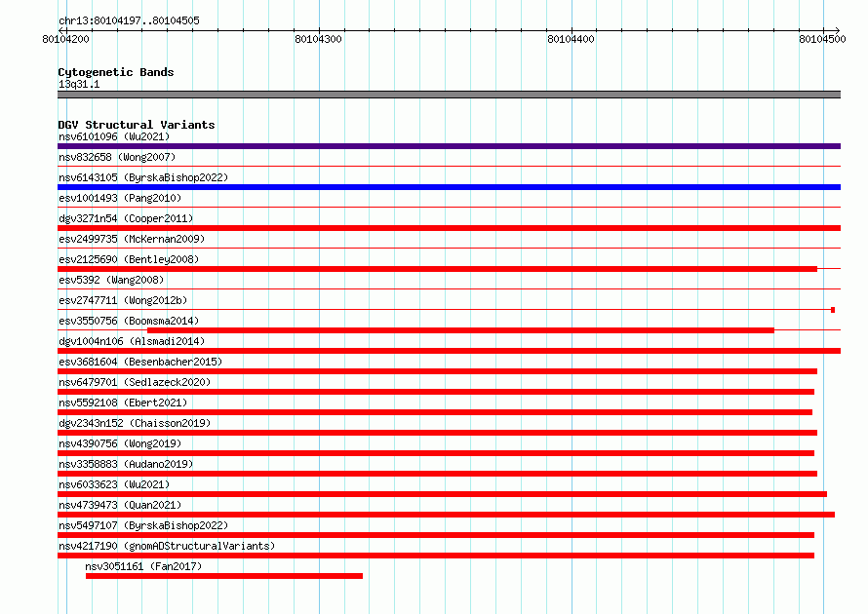Image resolution: width=868 pixels, height=614 pixels.
Task: Click red bar under nsv6479701 (Sedlazeck2020)
Action: [x=436, y=392]
